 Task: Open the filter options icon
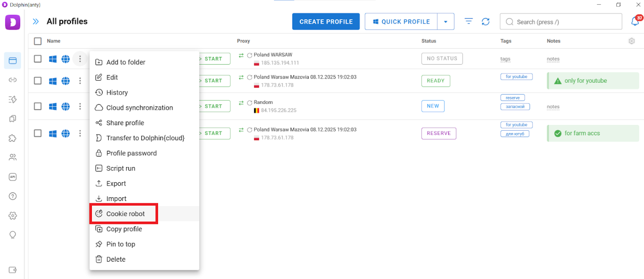[x=469, y=22]
